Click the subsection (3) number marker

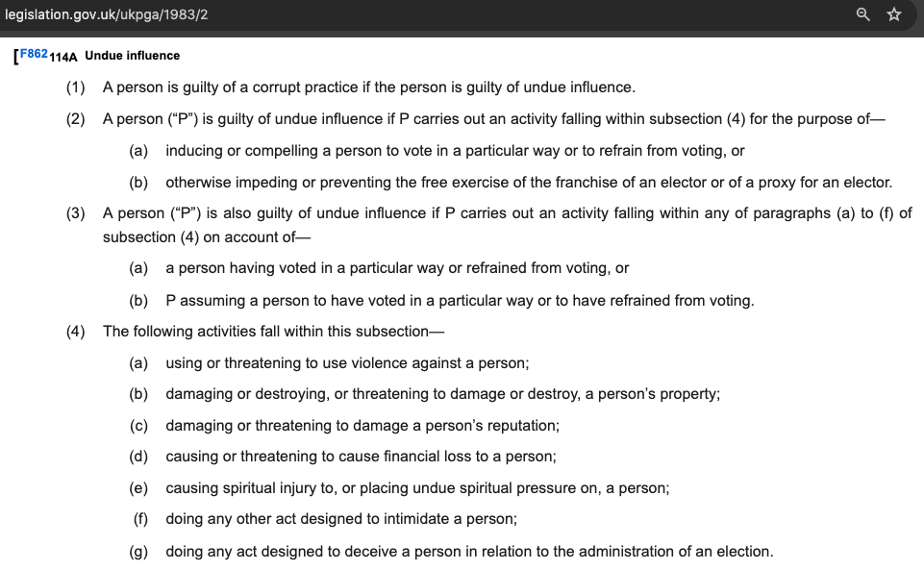click(x=76, y=213)
